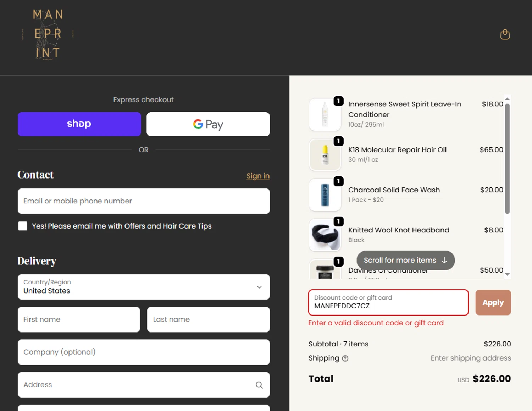Open the shipping info help icon
Viewport: 532px width, 411px height.
345,358
